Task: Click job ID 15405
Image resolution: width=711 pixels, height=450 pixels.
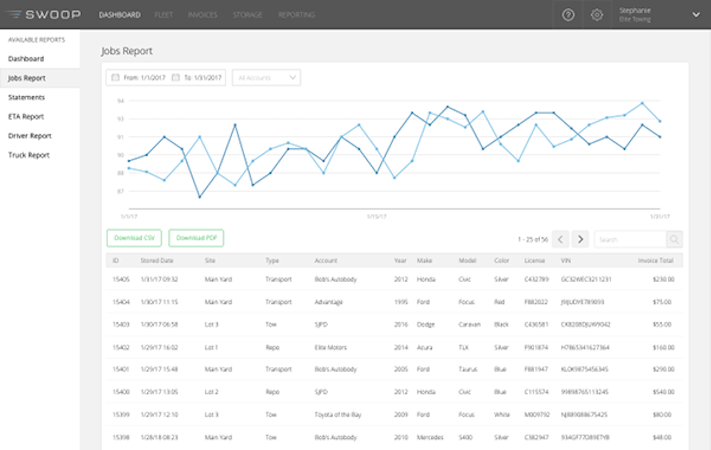Action: click(x=121, y=279)
